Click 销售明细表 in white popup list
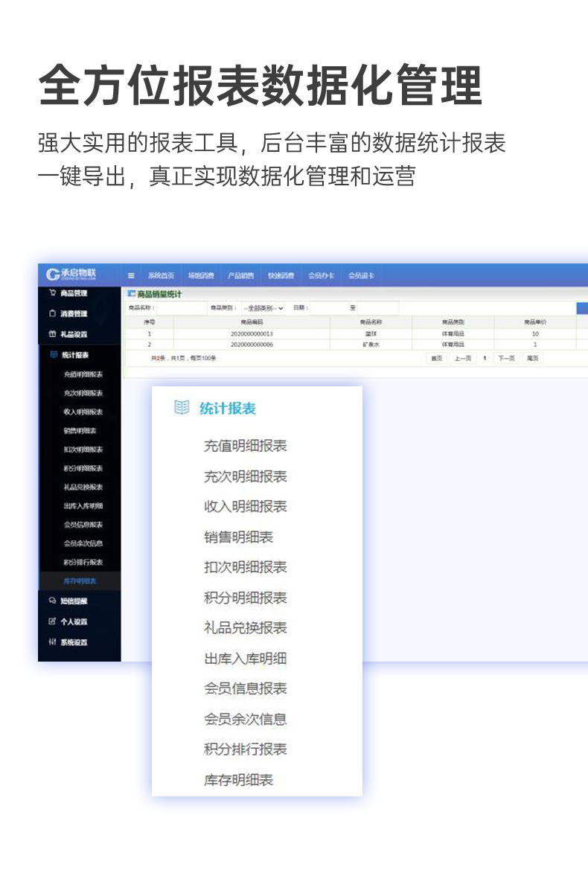 coord(238,537)
